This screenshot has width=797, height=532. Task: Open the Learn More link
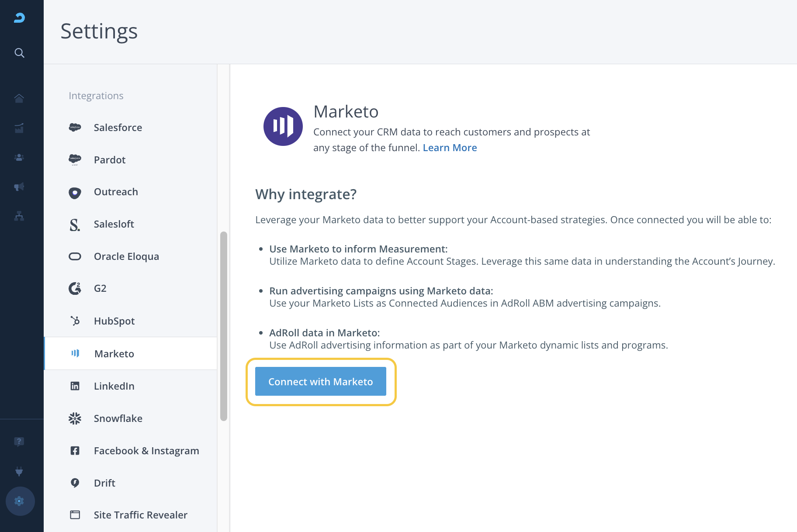[x=450, y=148]
